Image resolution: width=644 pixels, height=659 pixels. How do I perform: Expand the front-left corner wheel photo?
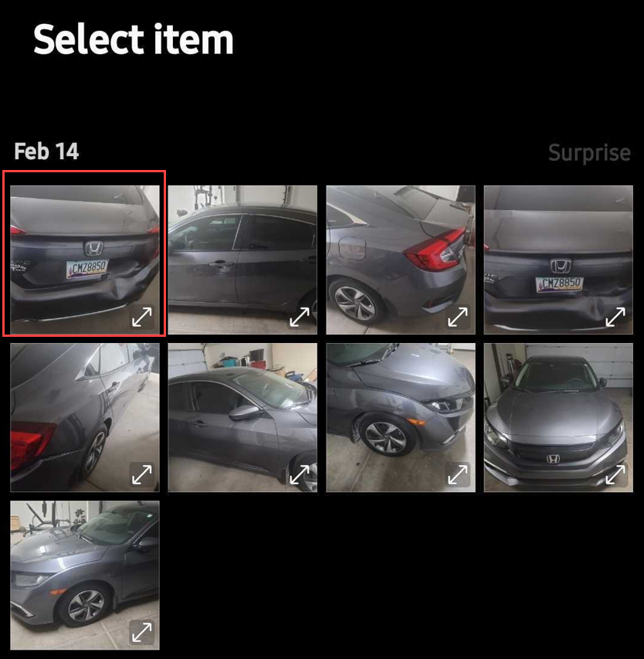click(x=142, y=632)
